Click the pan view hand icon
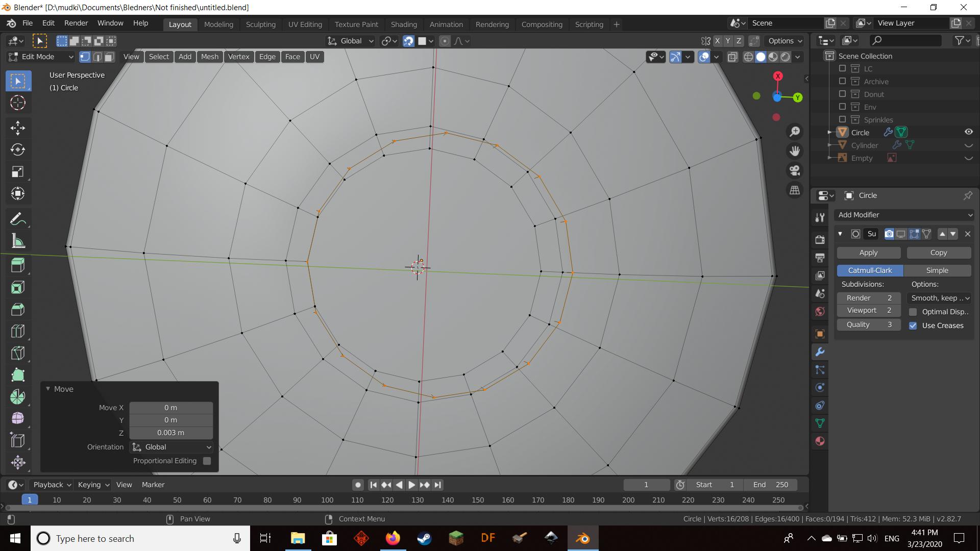Image resolution: width=980 pixels, height=551 pixels. tap(795, 151)
